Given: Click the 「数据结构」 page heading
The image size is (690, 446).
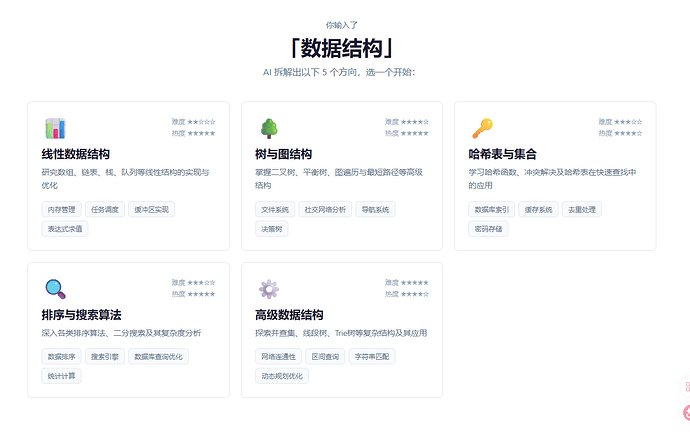Looking at the screenshot, I should click(x=342, y=48).
